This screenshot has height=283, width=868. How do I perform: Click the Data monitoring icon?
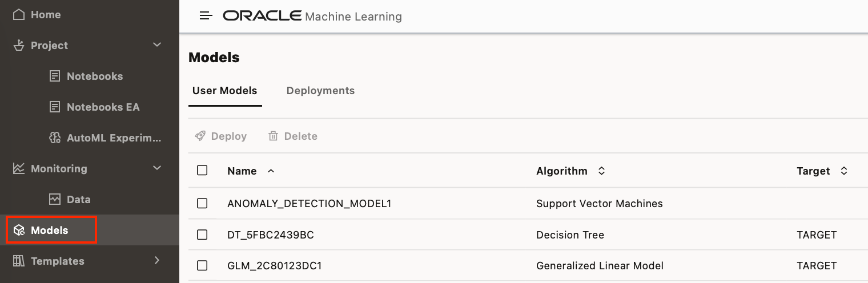point(55,199)
